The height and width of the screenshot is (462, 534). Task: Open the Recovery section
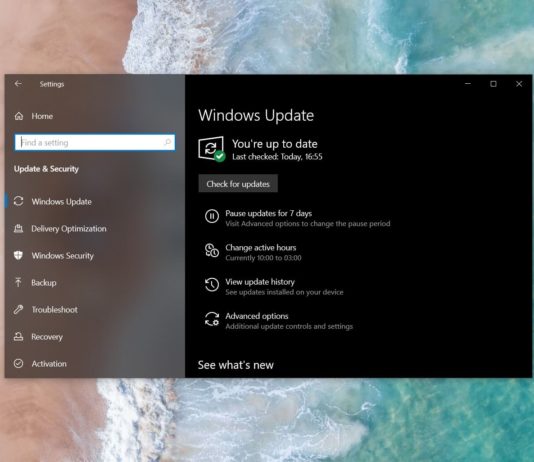47,337
